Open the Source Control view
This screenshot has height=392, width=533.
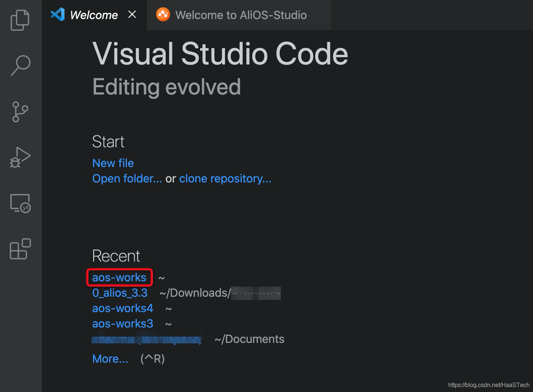(x=20, y=112)
